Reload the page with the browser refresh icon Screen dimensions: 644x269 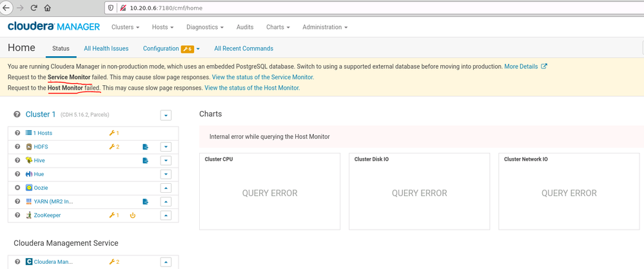[x=34, y=7]
